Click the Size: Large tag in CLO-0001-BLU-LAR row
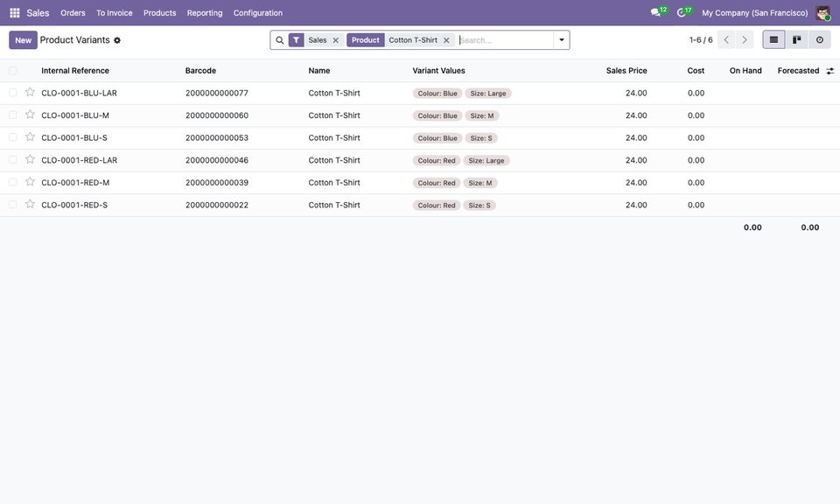This screenshot has height=504, width=840. [x=488, y=94]
